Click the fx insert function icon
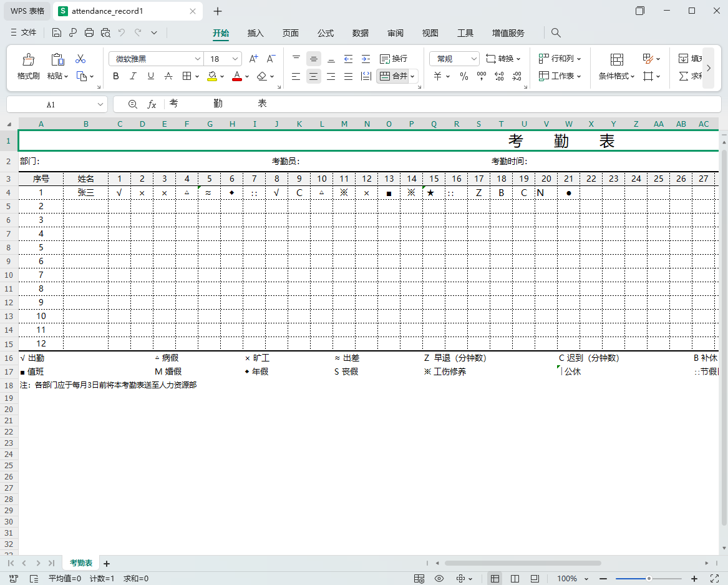Image resolution: width=728 pixels, height=585 pixels. (x=152, y=104)
